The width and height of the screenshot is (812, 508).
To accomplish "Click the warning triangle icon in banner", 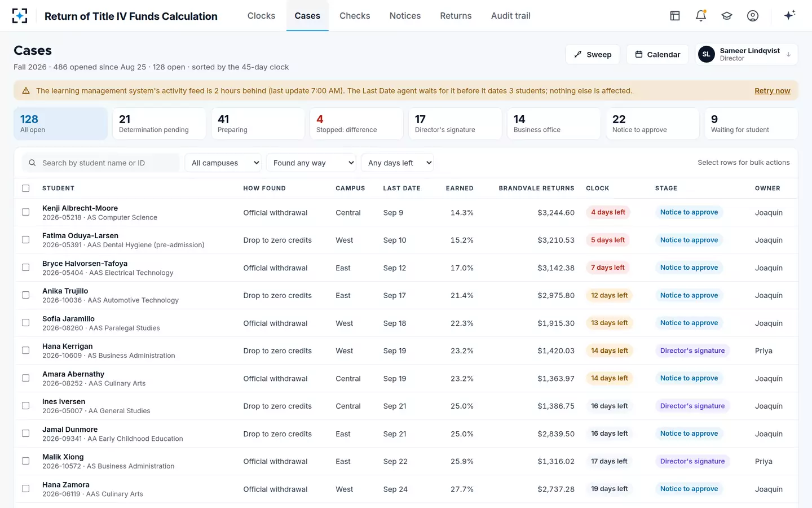I will [26, 90].
